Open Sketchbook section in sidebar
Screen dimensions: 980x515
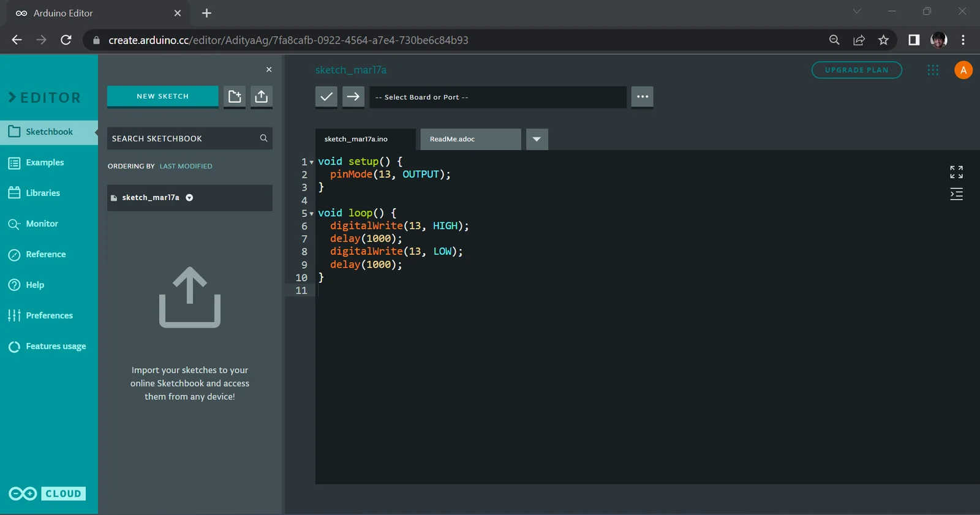(x=49, y=132)
